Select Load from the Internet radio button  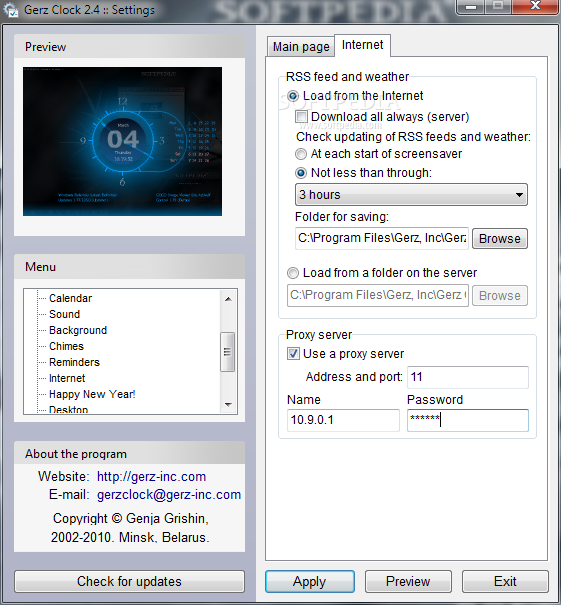tap(293, 96)
